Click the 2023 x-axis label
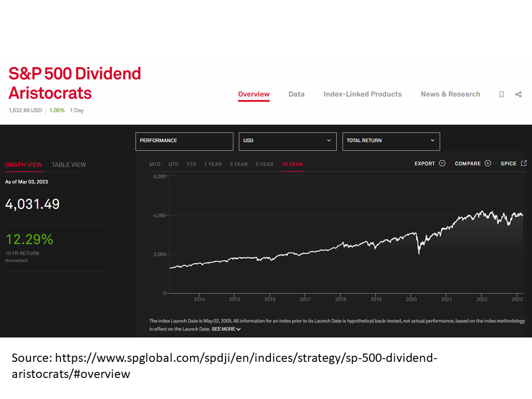The width and height of the screenshot is (532, 399). click(x=517, y=299)
